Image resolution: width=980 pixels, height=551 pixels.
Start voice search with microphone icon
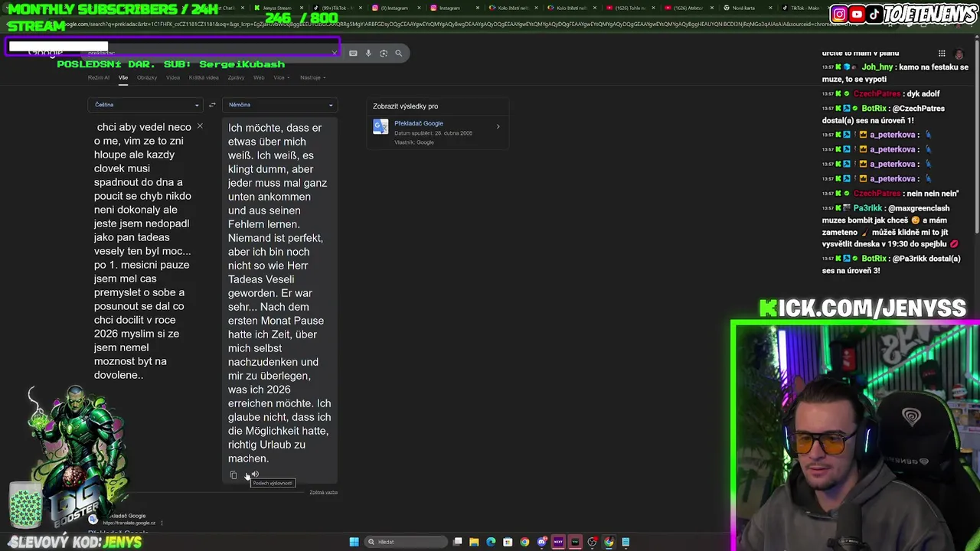tap(368, 53)
